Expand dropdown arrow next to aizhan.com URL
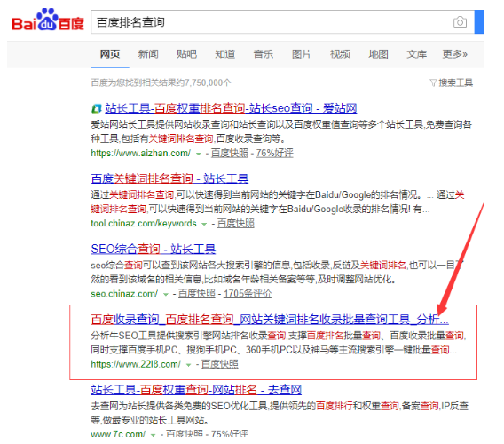This screenshot has height=444, width=504. (x=199, y=154)
